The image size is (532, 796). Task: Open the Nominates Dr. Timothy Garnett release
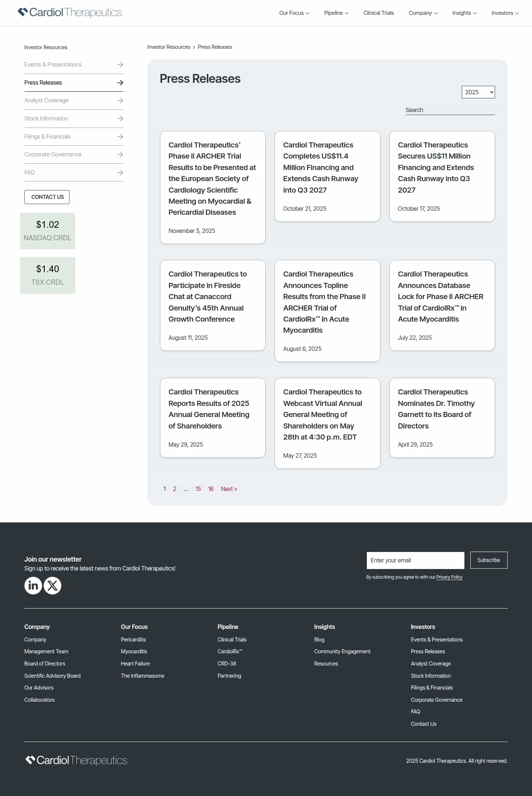(x=442, y=418)
